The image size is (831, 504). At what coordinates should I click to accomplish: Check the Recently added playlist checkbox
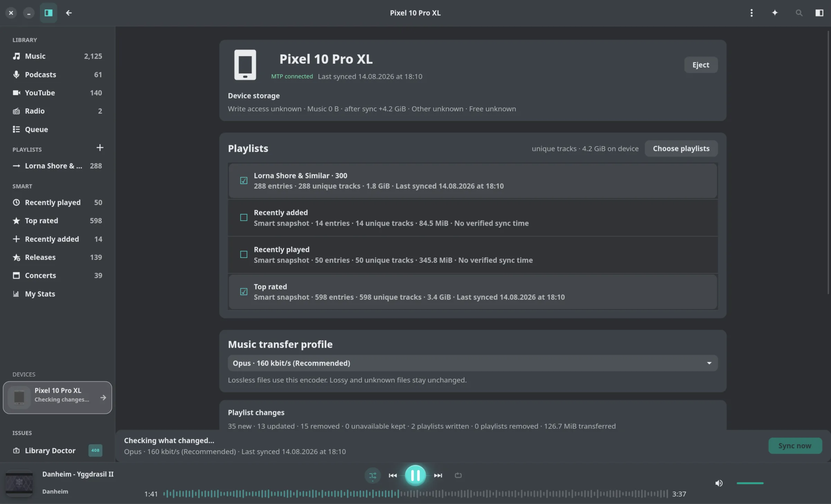pyautogui.click(x=244, y=218)
